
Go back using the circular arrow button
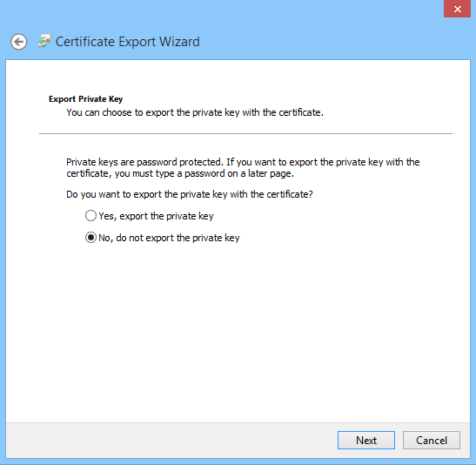pyautogui.click(x=19, y=42)
